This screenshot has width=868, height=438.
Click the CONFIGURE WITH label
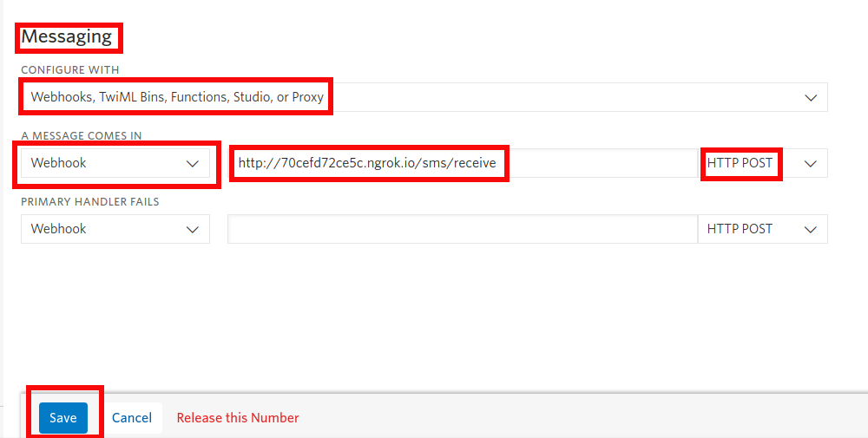coord(70,69)
